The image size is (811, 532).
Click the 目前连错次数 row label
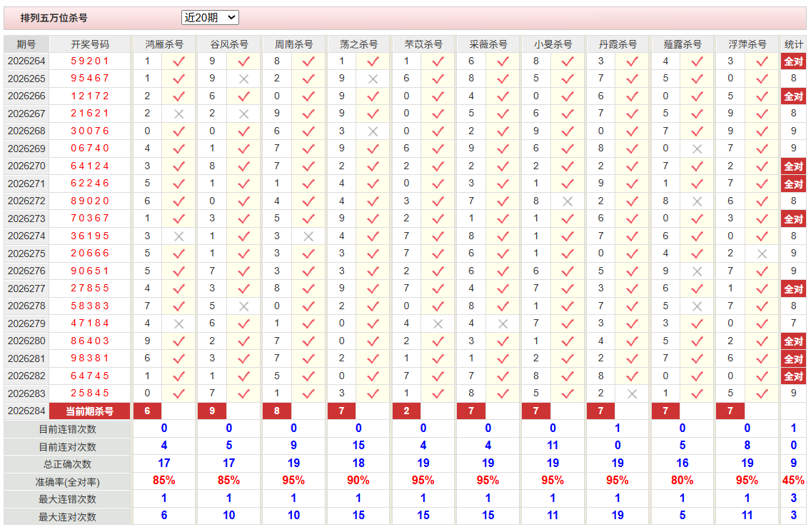click(67, 429)
